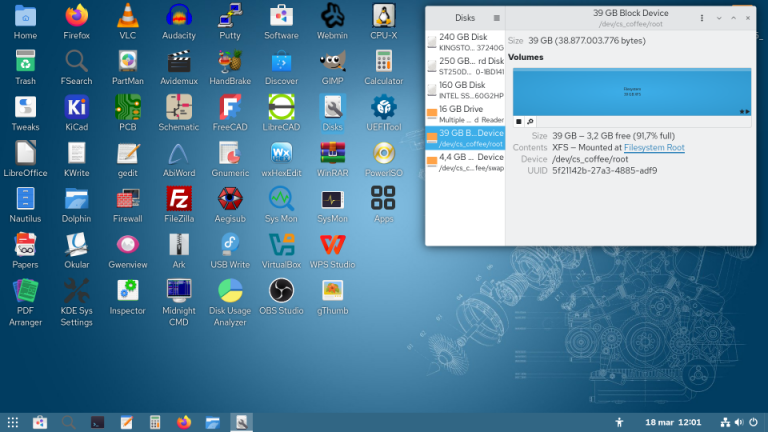Viewport: 768px width, 432px height.
Task: Open the VLC media player icon
Action: (x=128, y=20)
